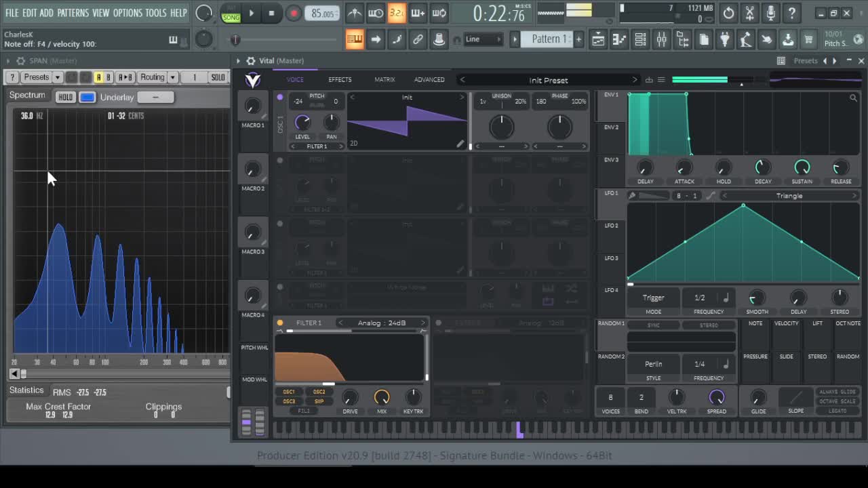Start playback with the Play button
This screenshot has height=488, width=868.
point(252,13)
